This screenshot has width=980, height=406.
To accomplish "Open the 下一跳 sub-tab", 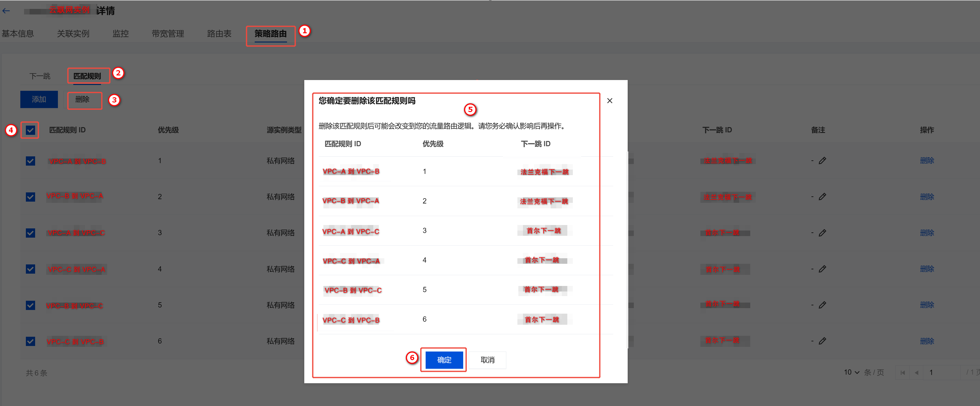I will pyautogui.click(x=40, y=76).
